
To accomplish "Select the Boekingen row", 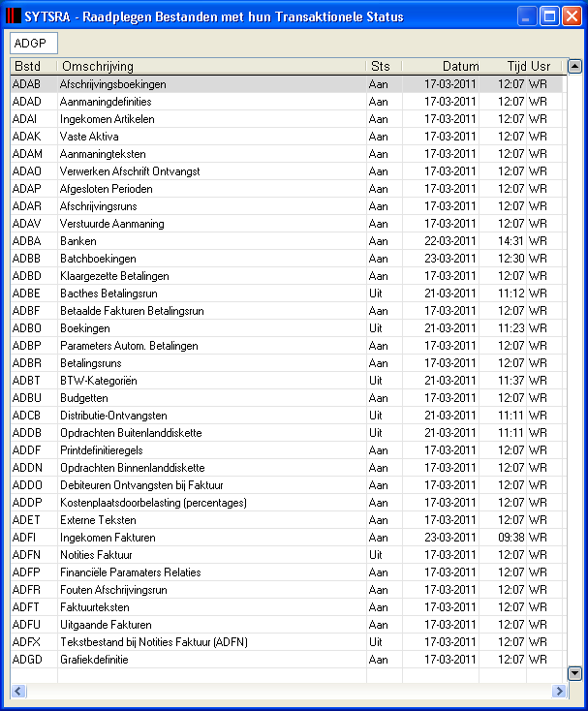I will coord(287,328).
